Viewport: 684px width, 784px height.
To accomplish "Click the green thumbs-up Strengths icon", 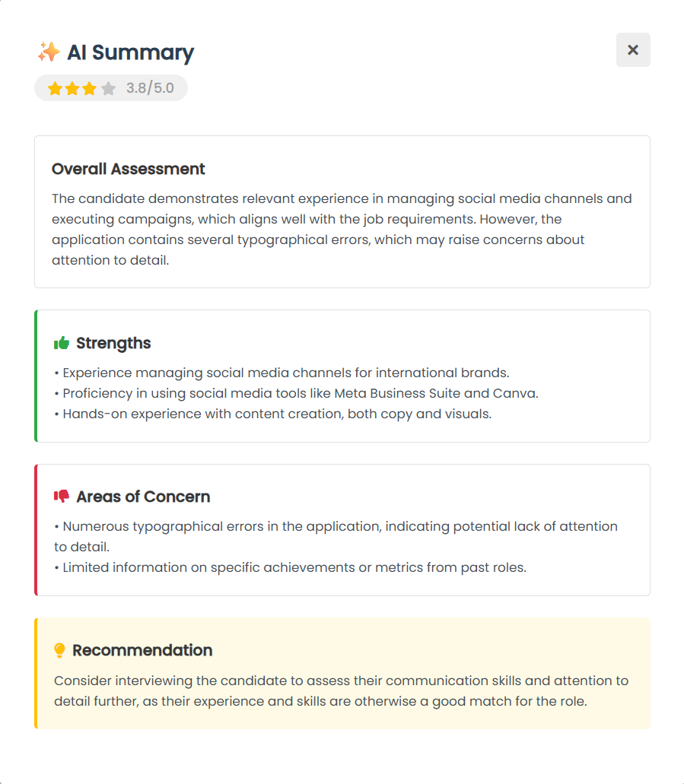I will click(x=62, y=343).
